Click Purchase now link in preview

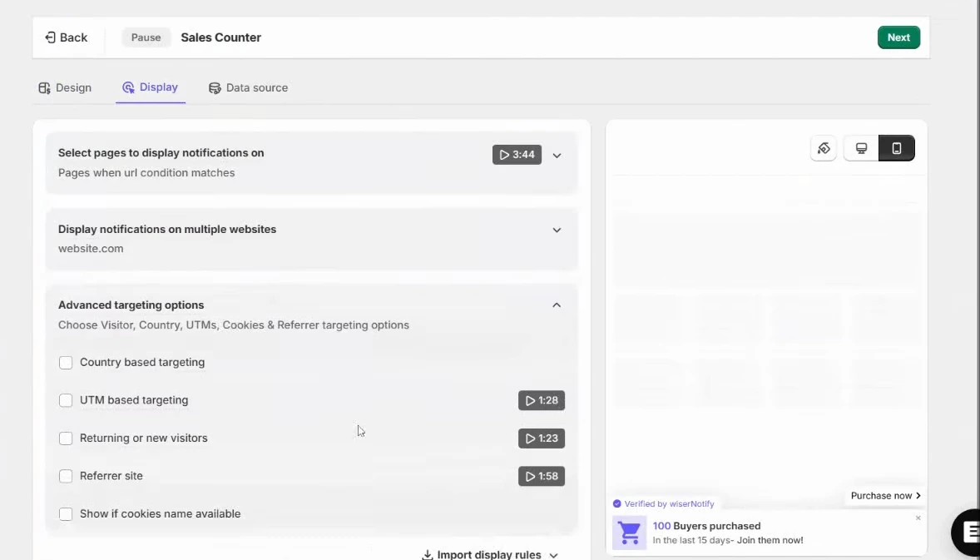[886, 496]
